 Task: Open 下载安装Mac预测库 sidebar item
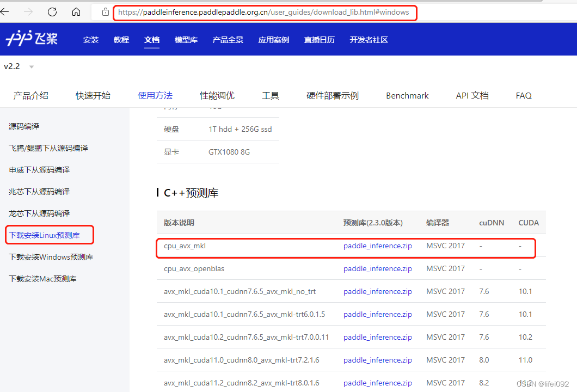tap(42, 279)
